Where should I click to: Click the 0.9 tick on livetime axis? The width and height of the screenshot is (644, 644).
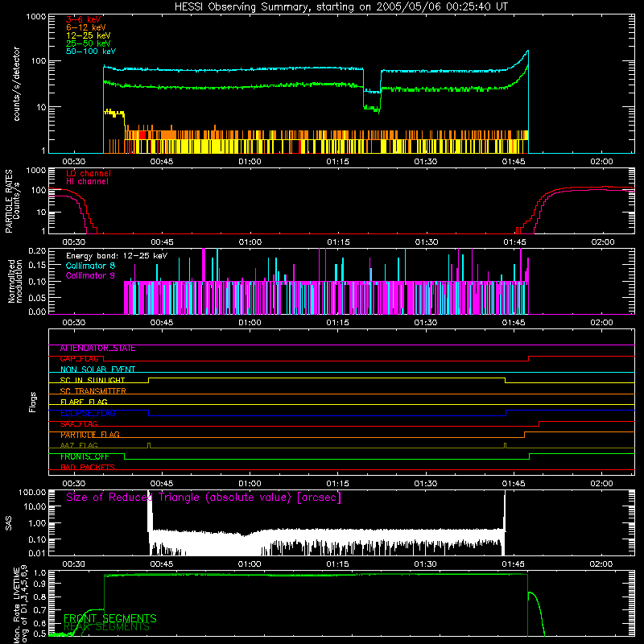[x=40, y=584]
